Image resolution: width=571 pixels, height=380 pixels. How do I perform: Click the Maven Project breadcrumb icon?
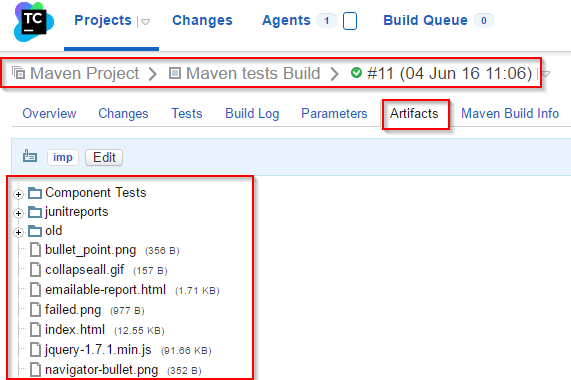click(18, 73)
